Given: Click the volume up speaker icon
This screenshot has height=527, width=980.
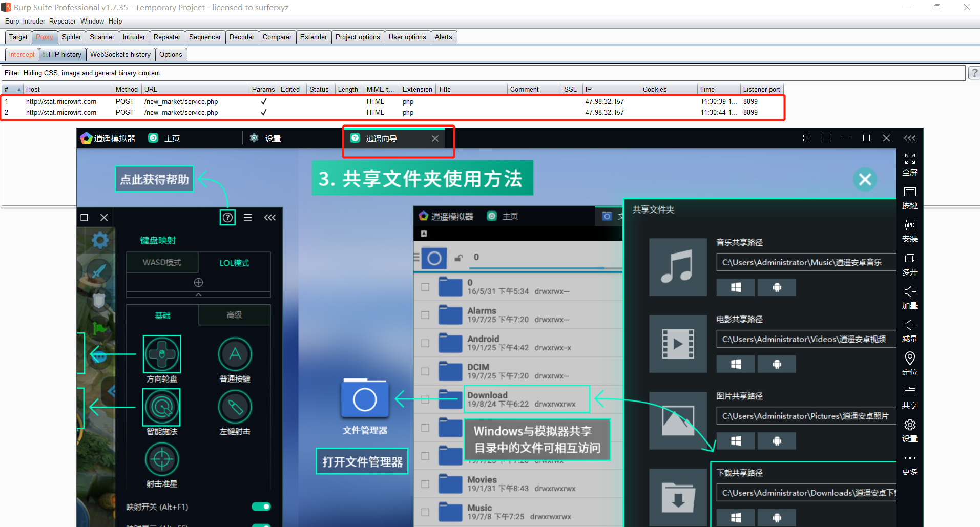Looking at the screenshot, I should (909, 292).
